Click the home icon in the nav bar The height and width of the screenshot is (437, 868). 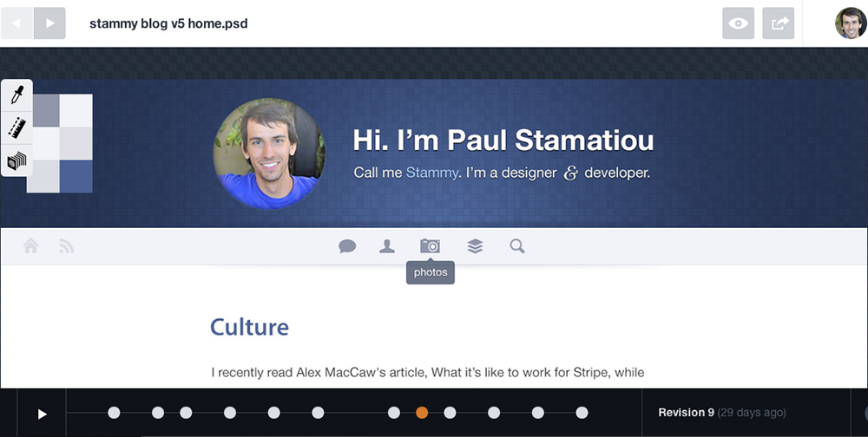(31, 245)
